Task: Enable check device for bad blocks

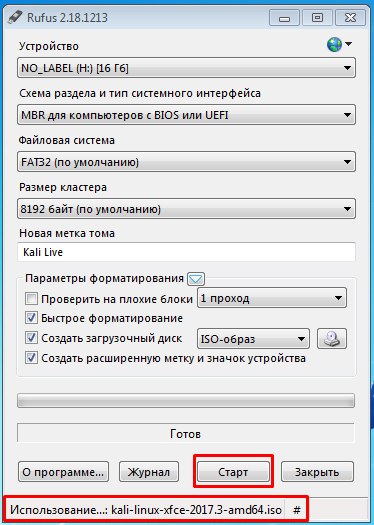Action: (31, 298)
